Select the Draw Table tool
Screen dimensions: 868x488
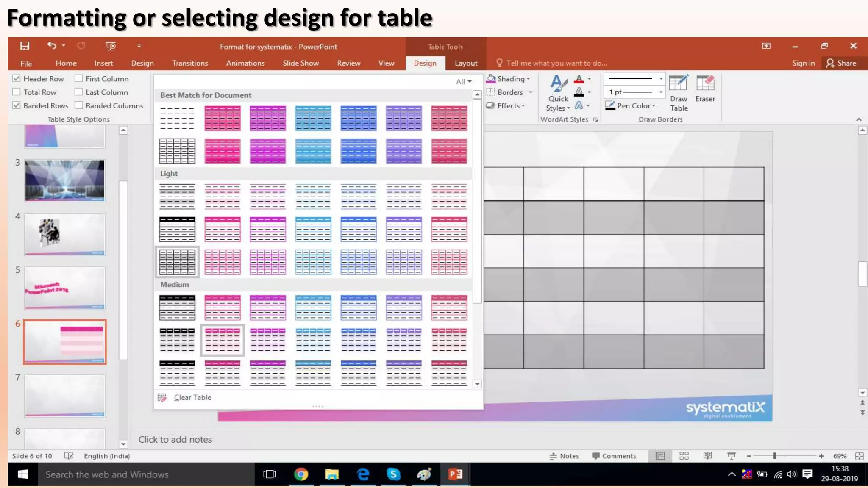pos(679,93)
